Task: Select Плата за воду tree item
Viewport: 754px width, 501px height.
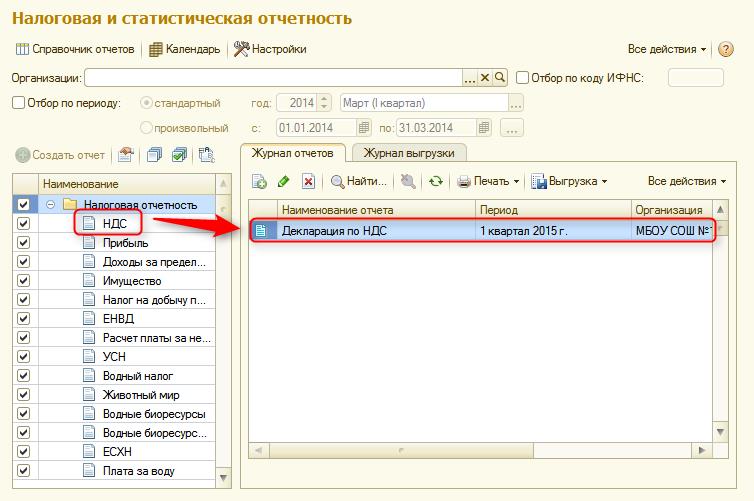Action: [138, 471]
